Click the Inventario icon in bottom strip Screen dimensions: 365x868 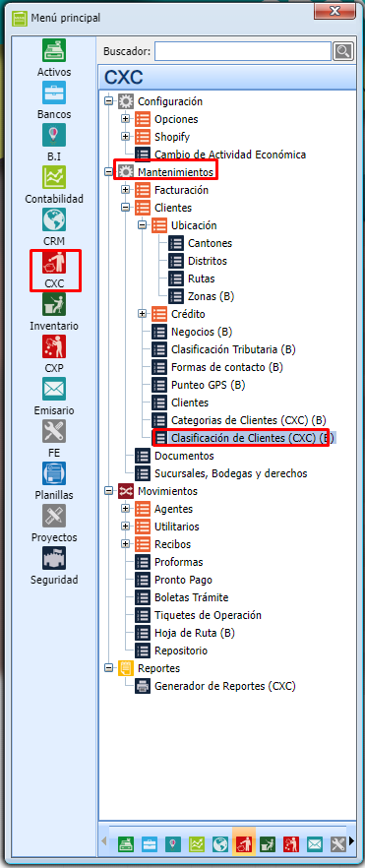[268, 843]
